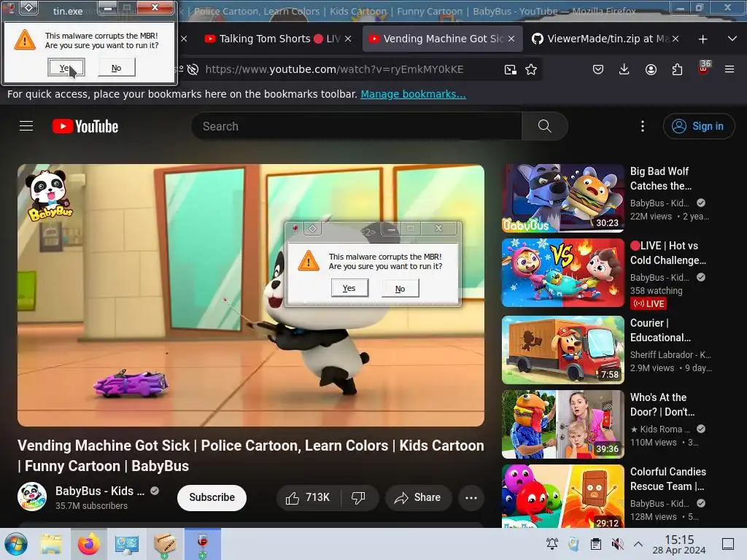Open YouTube settings three-dot menu
Screen dimensions: 747x560
(643, 126)
